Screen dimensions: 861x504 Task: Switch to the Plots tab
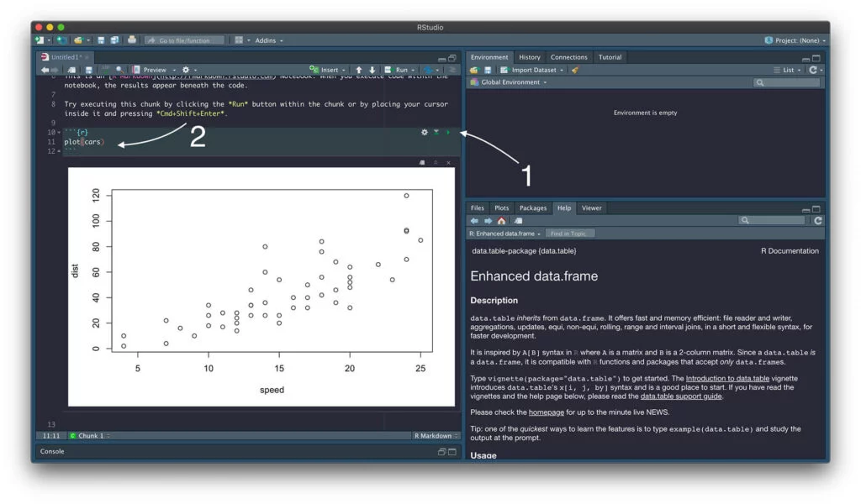[501, 207]
